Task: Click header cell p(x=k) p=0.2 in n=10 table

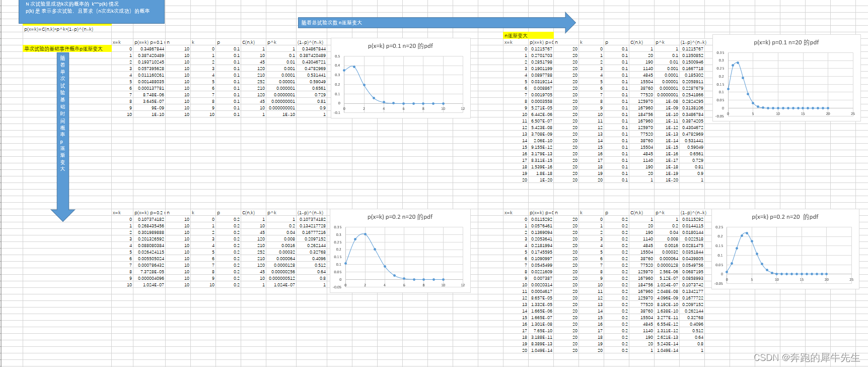Action: (x=150, y=213)
